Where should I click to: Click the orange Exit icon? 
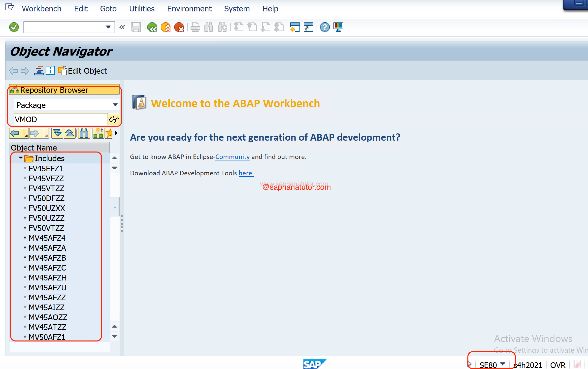pyautogui.click(x=165, y=27)
